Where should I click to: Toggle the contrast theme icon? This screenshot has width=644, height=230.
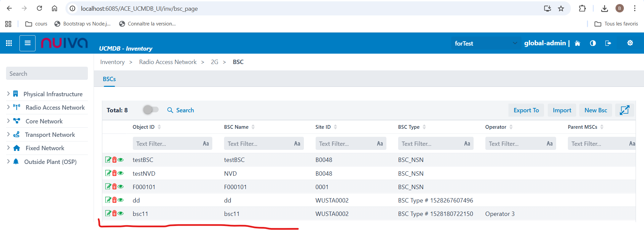coord(593,43)
